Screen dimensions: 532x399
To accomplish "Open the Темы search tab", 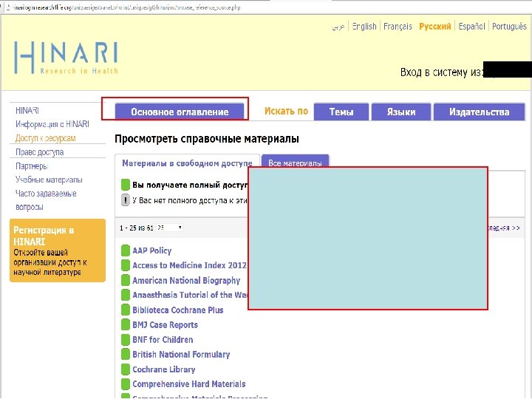I will (x=341, y=112).
